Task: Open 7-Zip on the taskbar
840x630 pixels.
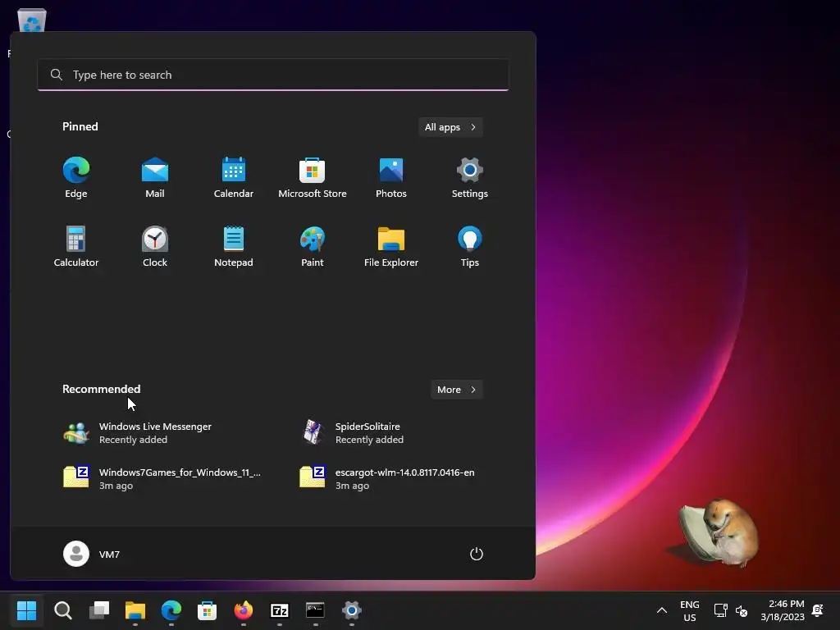Action: [x=280, y=610]
